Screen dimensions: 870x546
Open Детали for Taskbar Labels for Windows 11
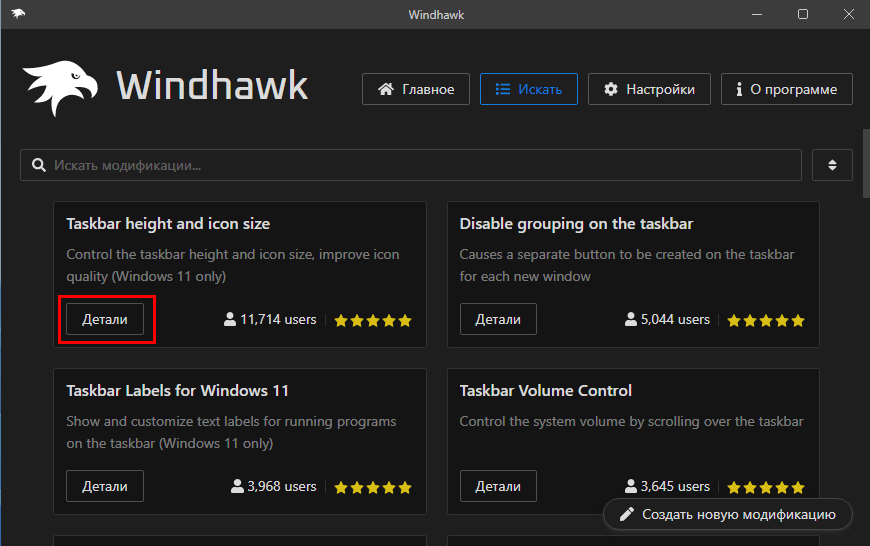(x=105, y=486)
